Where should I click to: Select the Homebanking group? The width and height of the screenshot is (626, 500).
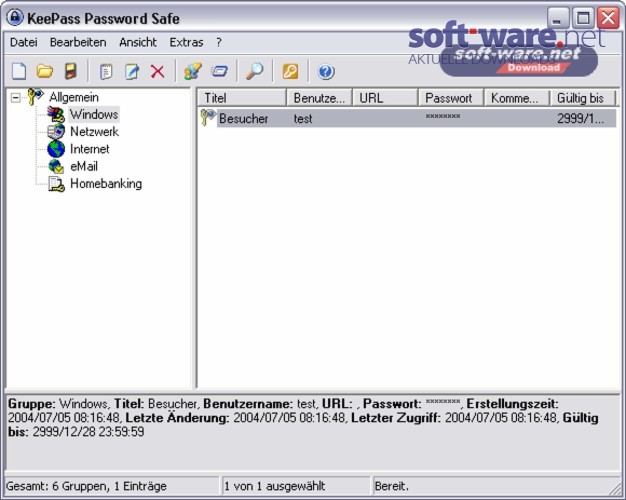coord(106,184)
